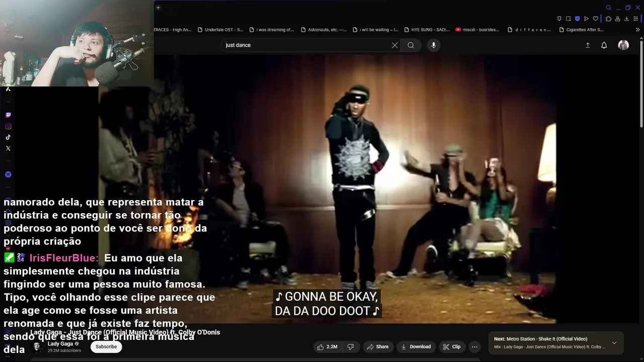This screenshot has width=644, height=362.
Task: Open the 'HYE SUNG - SAD' bookmark
Action: click(x=427, y=30)
